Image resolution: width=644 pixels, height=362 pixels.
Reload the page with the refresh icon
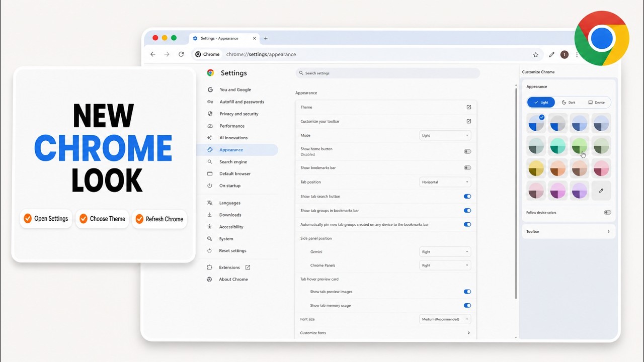181,54
